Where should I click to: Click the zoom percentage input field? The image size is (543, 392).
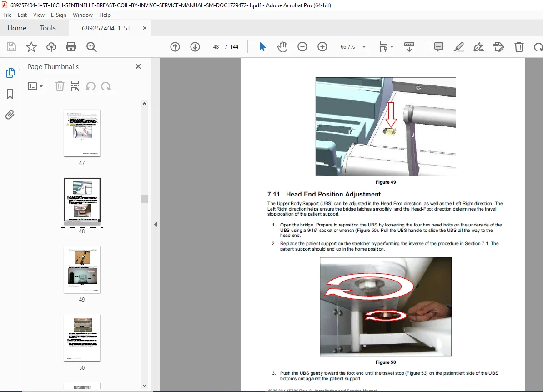click(x=348, y=47)
